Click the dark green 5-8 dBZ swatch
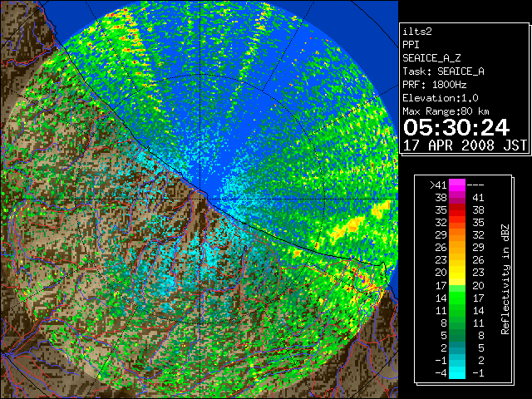Viewport: 532px width, 399px height. point(457,335)
